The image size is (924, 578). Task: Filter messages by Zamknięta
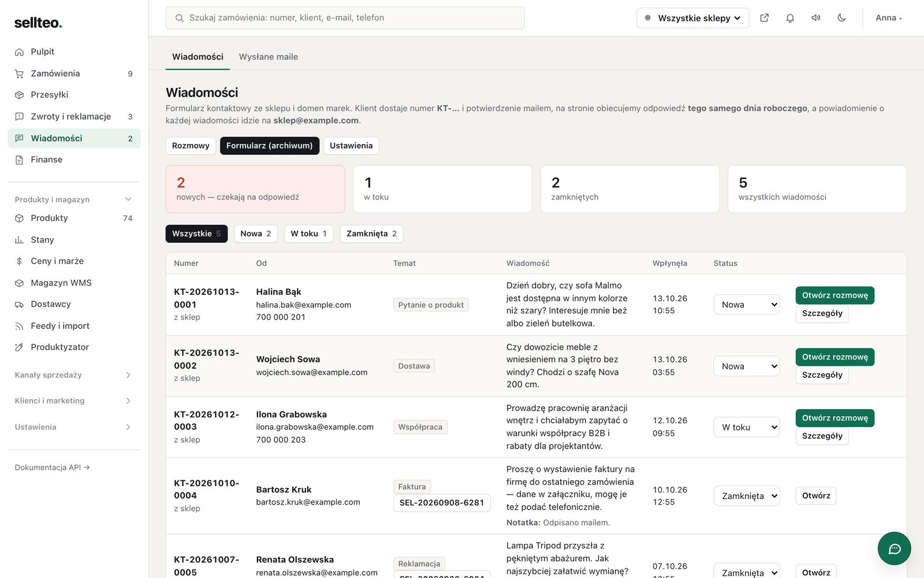pyautogui.click(x=371, y=234)
